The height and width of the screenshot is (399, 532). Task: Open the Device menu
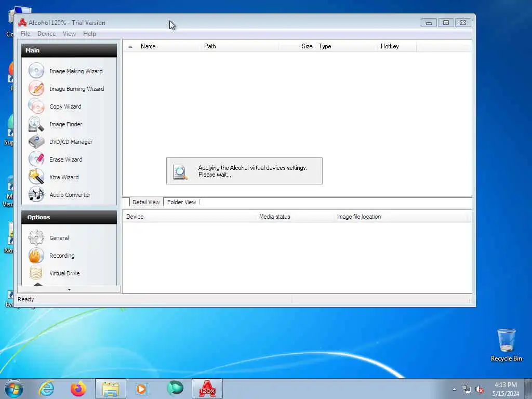pos(46,34)
